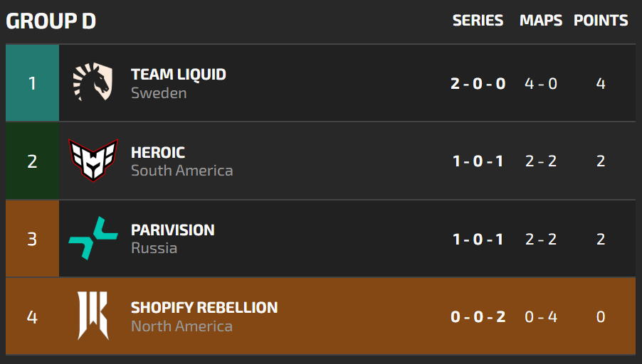
Task: Select the Parivision team name
Action: [x=173, y=230]
